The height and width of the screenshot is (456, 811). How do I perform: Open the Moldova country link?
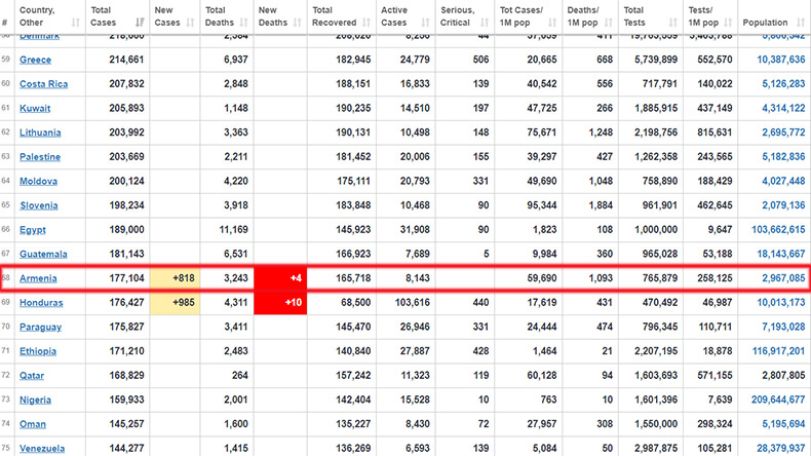tap(38, 181)
